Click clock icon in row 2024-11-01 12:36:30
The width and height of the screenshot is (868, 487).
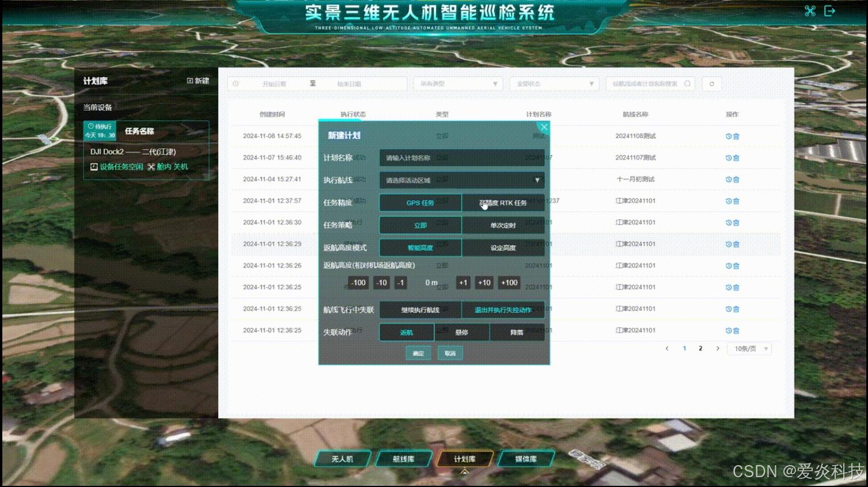[729, 223]
